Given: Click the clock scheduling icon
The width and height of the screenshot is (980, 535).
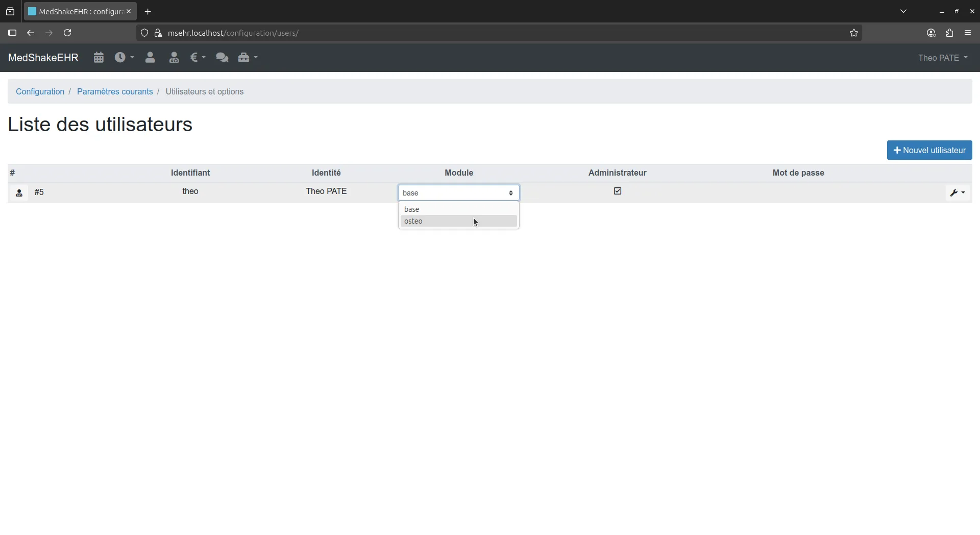Looking at the screenshot, I should coord(120,57).
